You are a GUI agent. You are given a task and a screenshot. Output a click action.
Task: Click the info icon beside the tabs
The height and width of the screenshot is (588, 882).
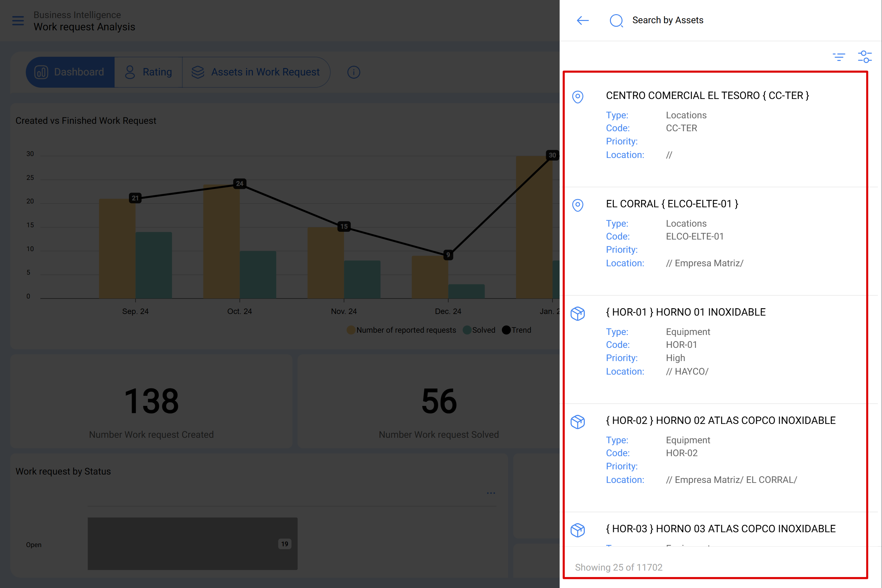(x=354, y=72)
